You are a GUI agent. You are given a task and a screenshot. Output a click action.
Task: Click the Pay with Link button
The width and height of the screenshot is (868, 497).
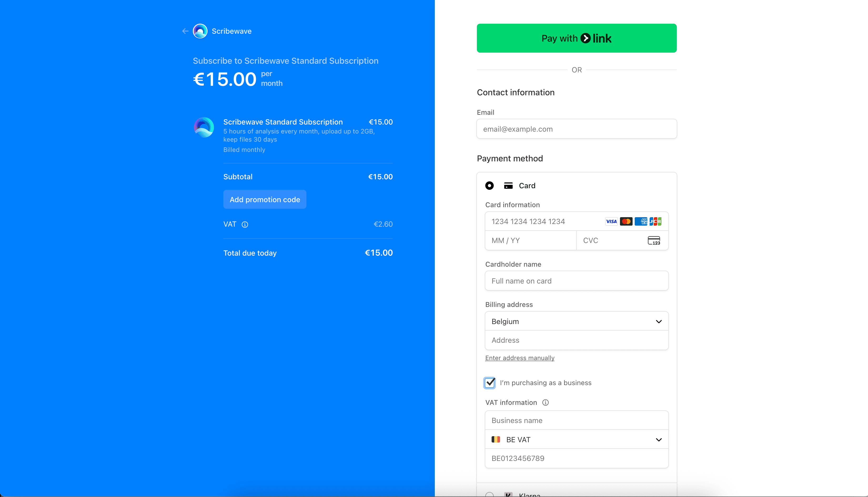tap(576, 38)
